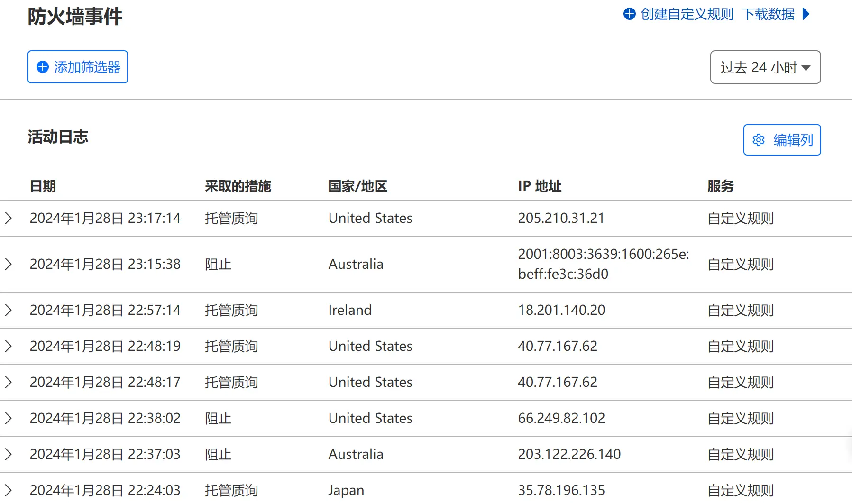The image size is (852, 504).
Task: Click IP address 66.249.82.102
Action: [x=562, y=418]
